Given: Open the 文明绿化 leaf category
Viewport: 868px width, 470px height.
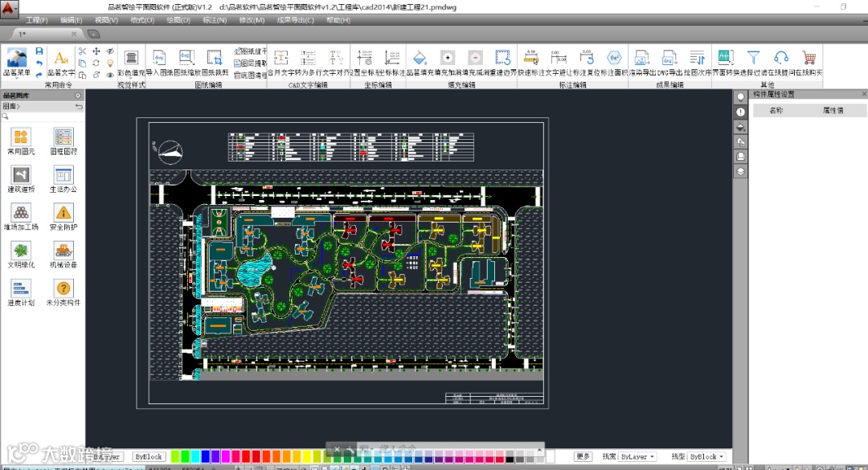Looking at the screenshot, I should [21, 251].
